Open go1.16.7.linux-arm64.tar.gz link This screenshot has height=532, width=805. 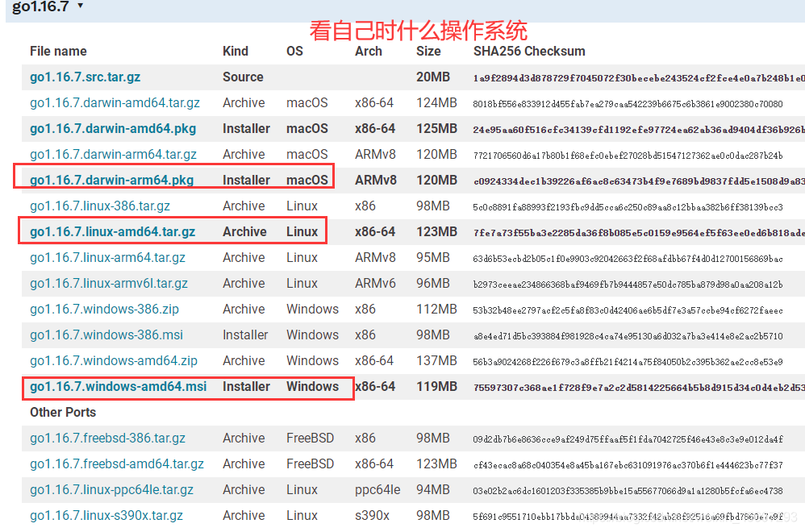(107, 257)
